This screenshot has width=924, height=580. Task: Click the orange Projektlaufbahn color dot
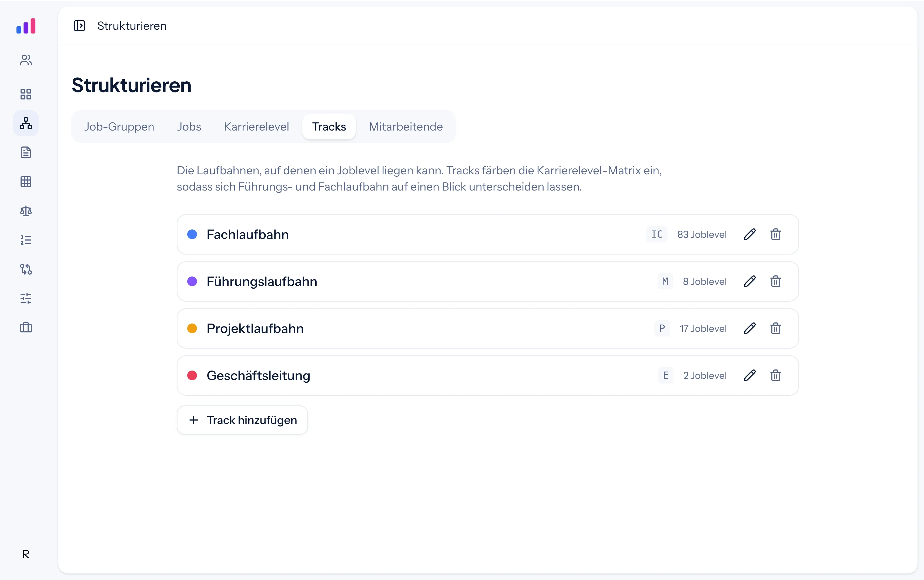pyautogui.click(x=192, y=328)
